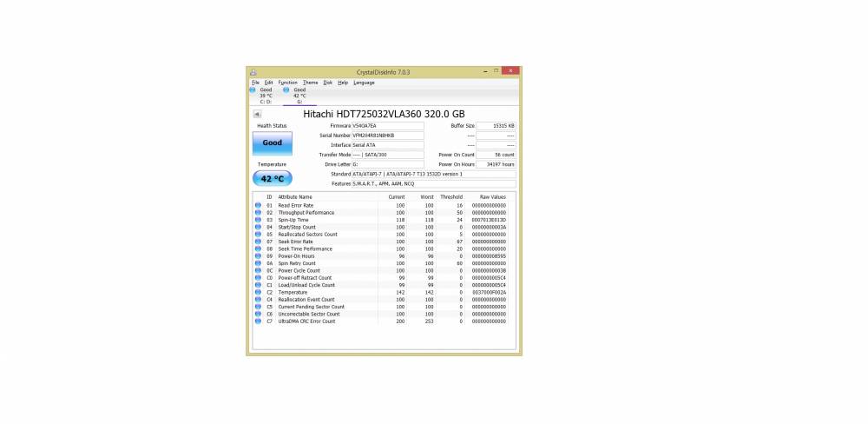868x424 pixels.
Task: Click the Threshold column header
Action: click(x=451, y=197)
